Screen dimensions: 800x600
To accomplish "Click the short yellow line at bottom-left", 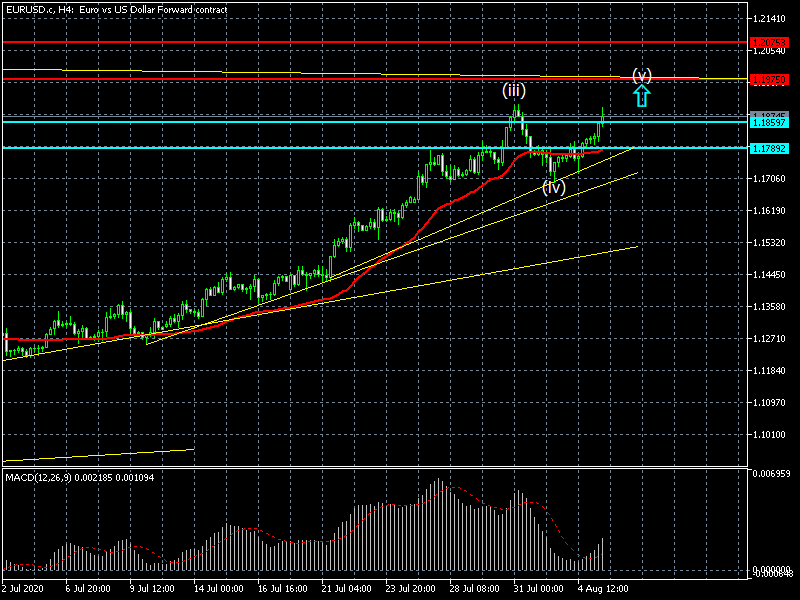I will tap(98, 455).
